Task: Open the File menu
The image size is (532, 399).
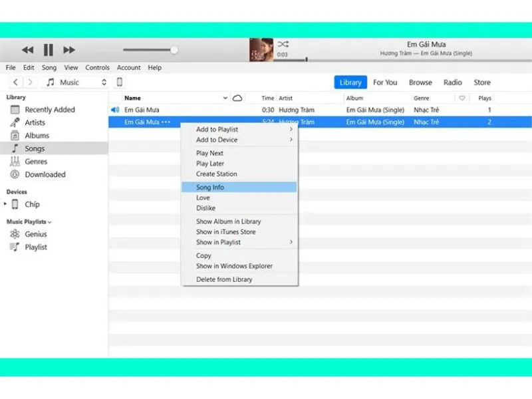Action: click(x=11, y=68)
